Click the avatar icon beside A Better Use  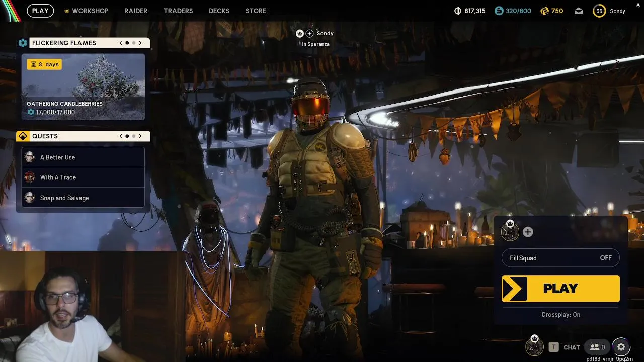(x=30, y=157)
